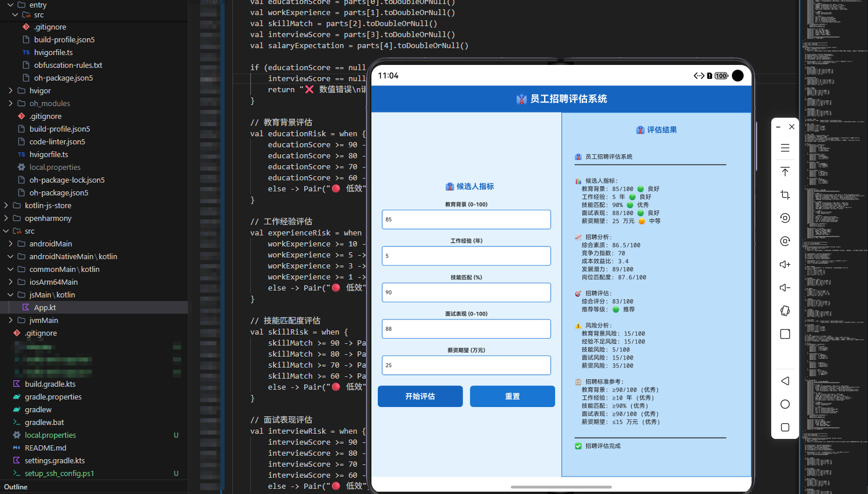
Task: Click the emulator square screen-fold icon
Action: tap(785, 334)
